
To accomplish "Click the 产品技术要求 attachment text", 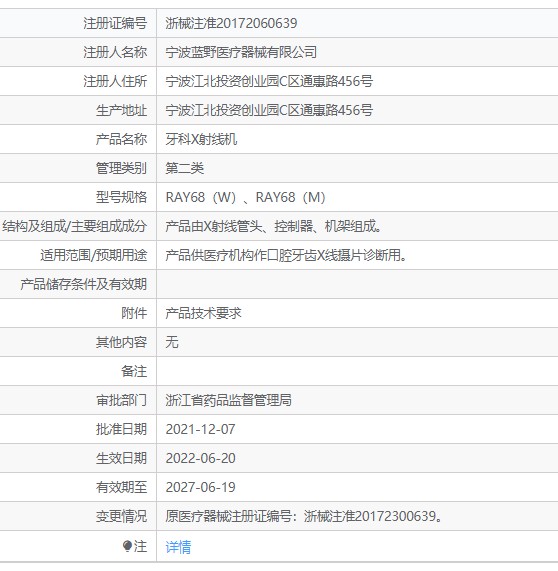I will click(204, 313).
